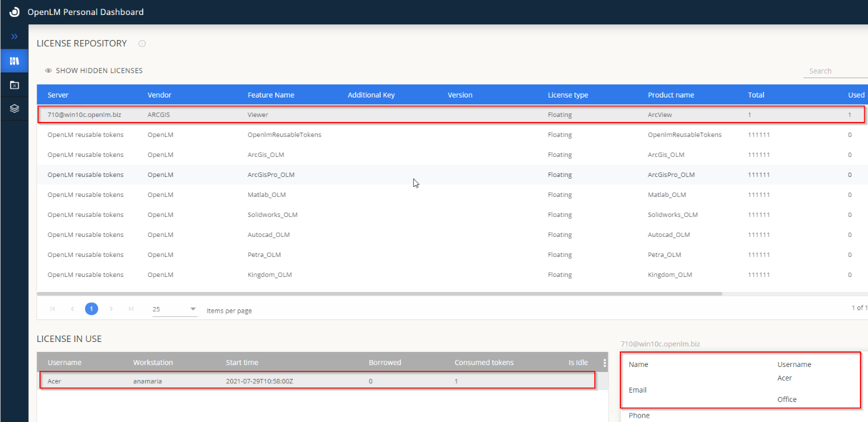The width and height of the screenshot is (868, 422).
Task: Click the SHOW HIDDEN LICENSES label
Action: click(x=98, y=70)
